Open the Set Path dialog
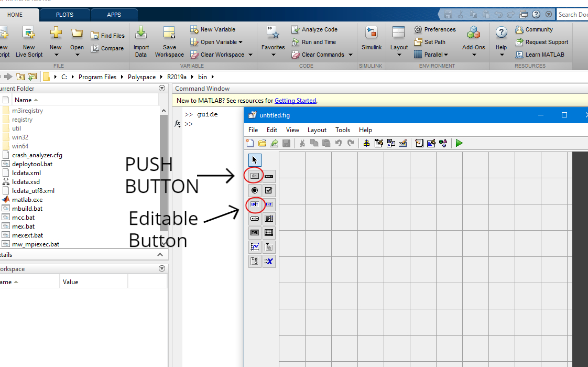The height and width of the screenshot is (367, 588). [x=430, y=42]
